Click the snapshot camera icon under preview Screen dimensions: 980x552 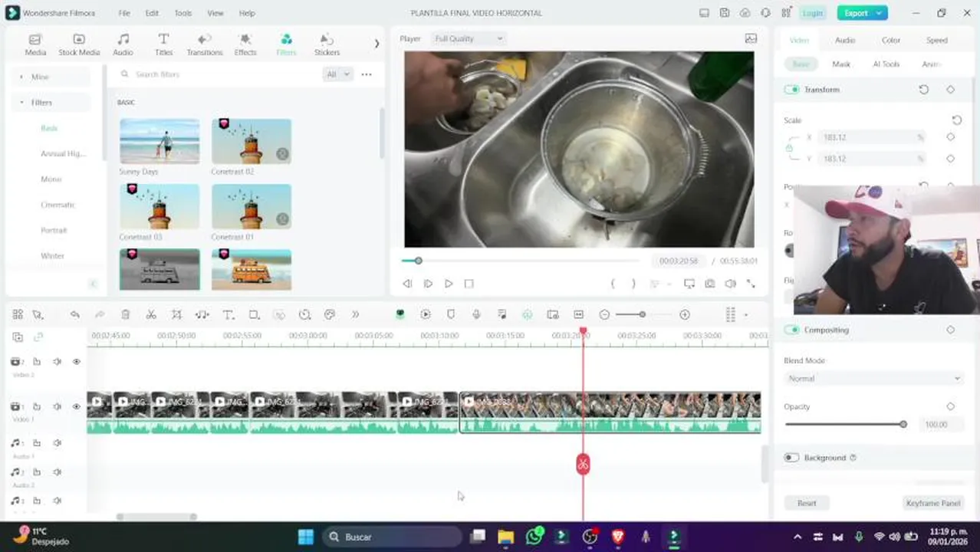(x=710, y=284)
